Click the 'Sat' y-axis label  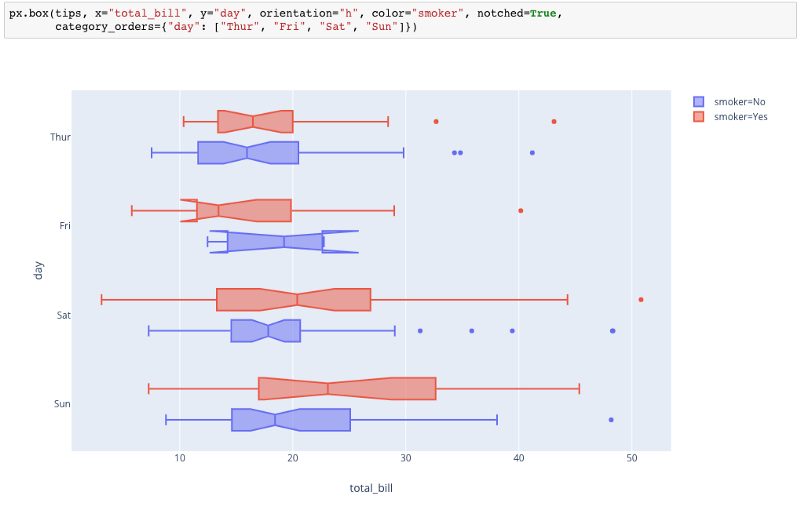63,315
